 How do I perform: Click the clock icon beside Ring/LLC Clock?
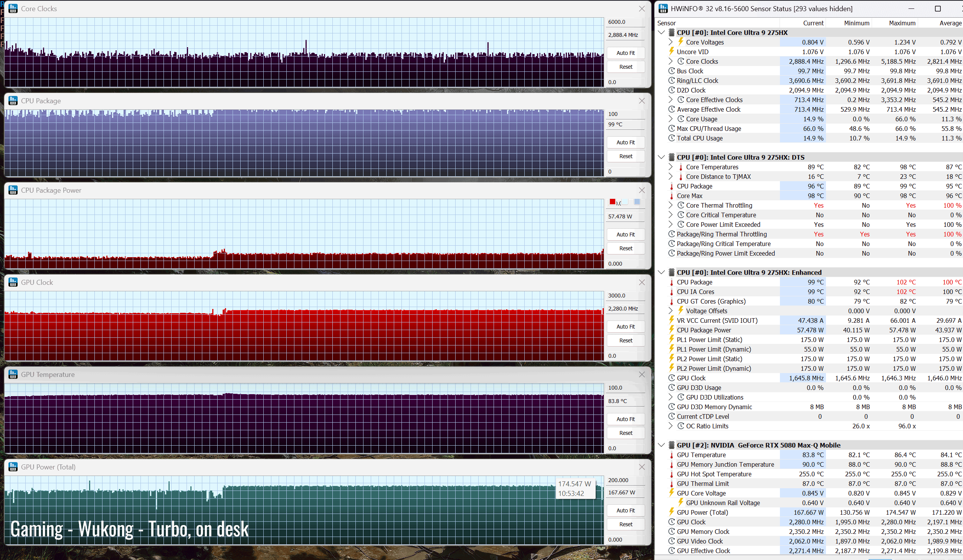672,81
